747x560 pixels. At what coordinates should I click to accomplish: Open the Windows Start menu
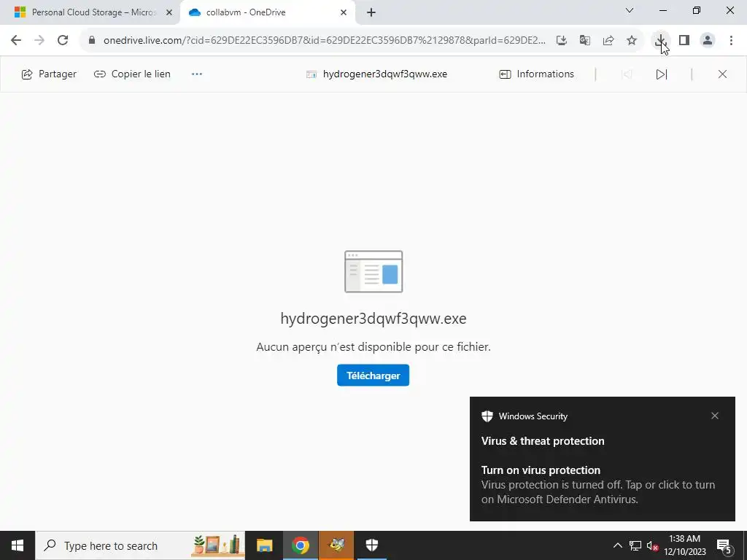click(x=18, y=545)
